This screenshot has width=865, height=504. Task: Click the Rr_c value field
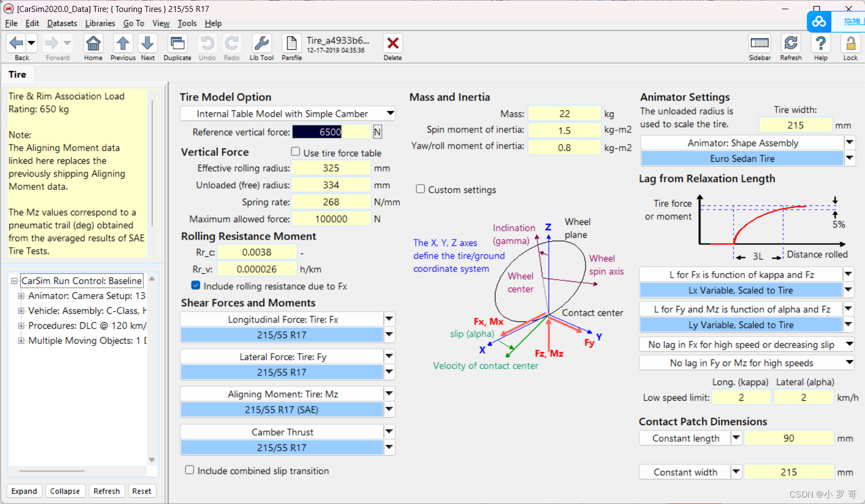257,252
